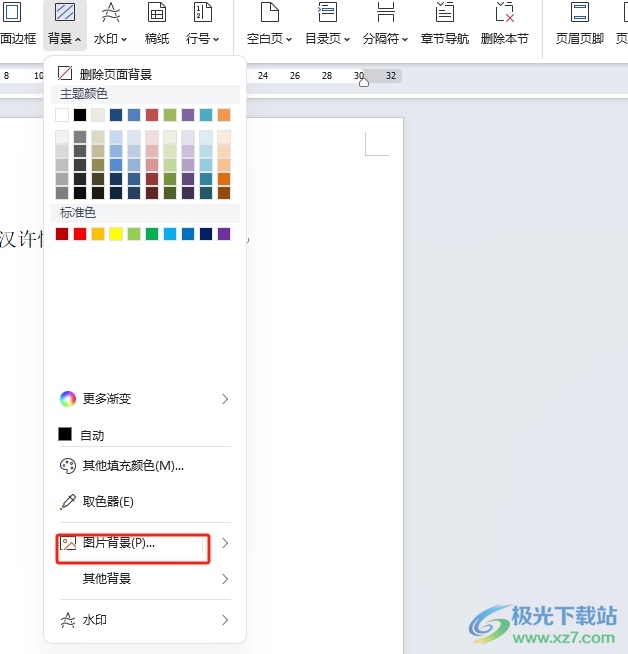Viewport: 628px width, 654px height.
Task: Click the 分隔符 separator icon
Action: pyautogui.click(x=385, y=13)
